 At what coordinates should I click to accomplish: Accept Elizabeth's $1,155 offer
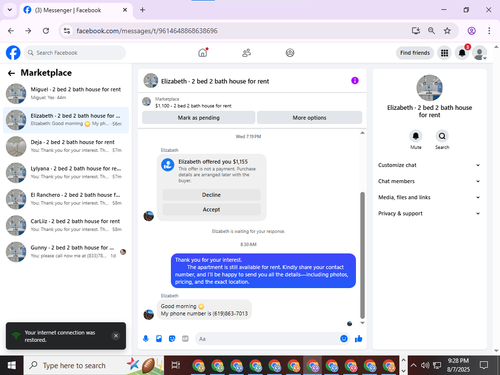coord(211,209)
